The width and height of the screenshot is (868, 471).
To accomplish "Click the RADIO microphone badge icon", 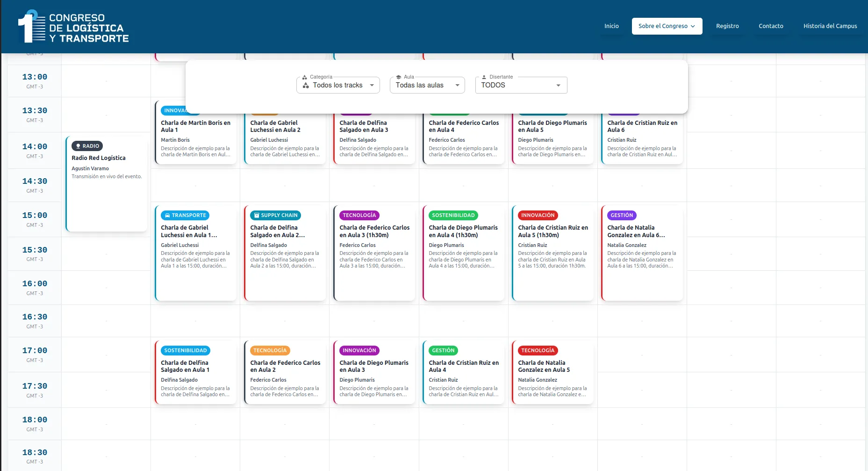I will click(x=79, y=146).
